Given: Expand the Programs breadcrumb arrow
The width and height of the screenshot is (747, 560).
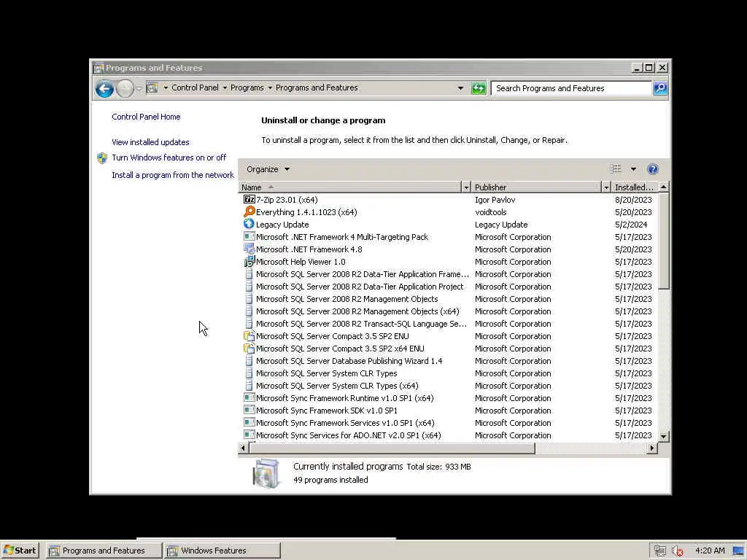Looking at the screenshot, I should [x=270, y=87].
